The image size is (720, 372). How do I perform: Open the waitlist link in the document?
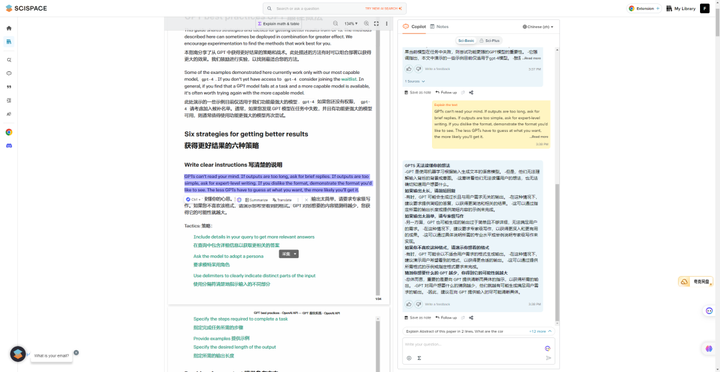click(x=349, y=79)
